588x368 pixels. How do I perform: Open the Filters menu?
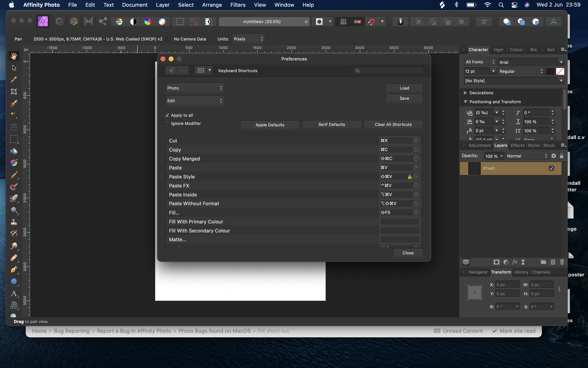pyautogui.click(x=238, y=5)
